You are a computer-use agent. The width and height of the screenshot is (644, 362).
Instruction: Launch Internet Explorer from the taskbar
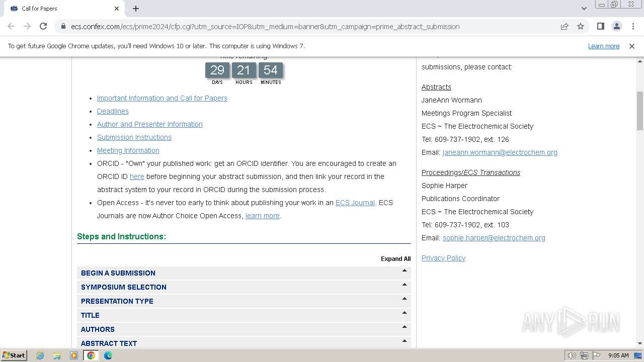(40, 355)
